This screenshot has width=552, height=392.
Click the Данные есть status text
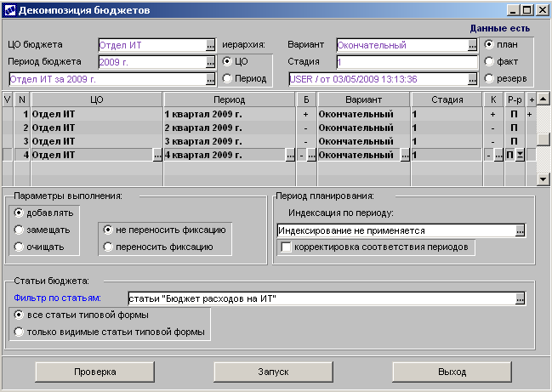[x=499, y=29]
